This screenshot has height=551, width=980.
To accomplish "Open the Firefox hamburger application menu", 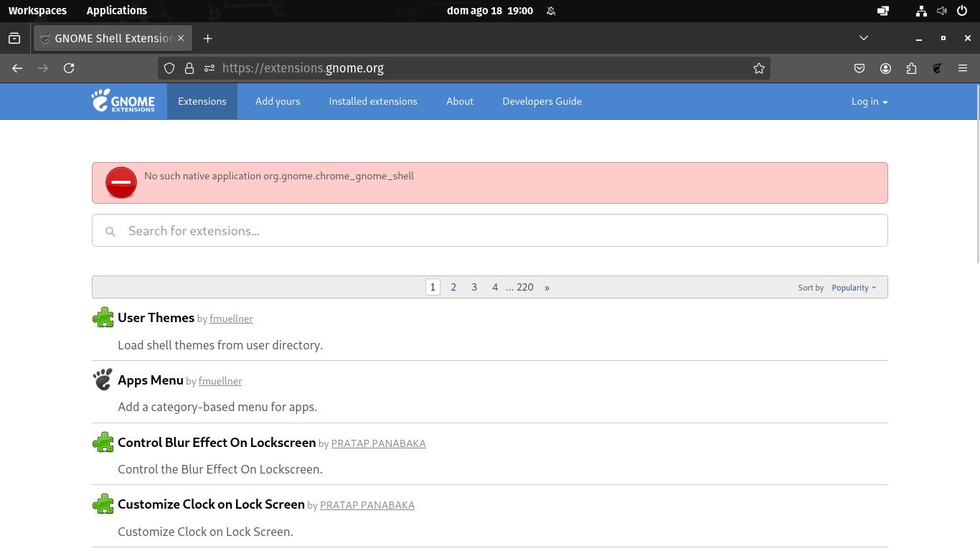I will (x=963, y=68).
